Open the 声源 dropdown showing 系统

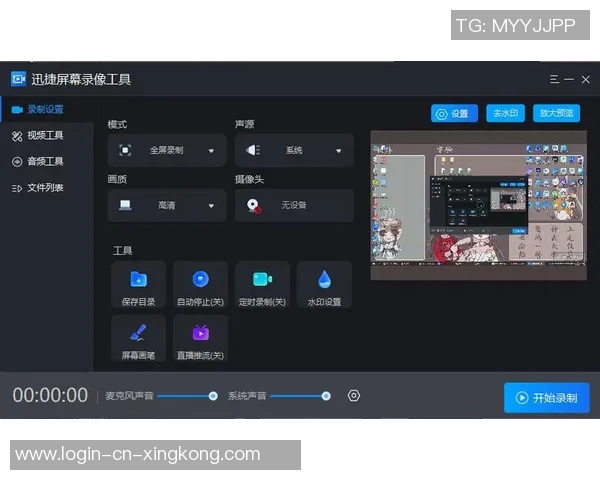coord(294,150)
